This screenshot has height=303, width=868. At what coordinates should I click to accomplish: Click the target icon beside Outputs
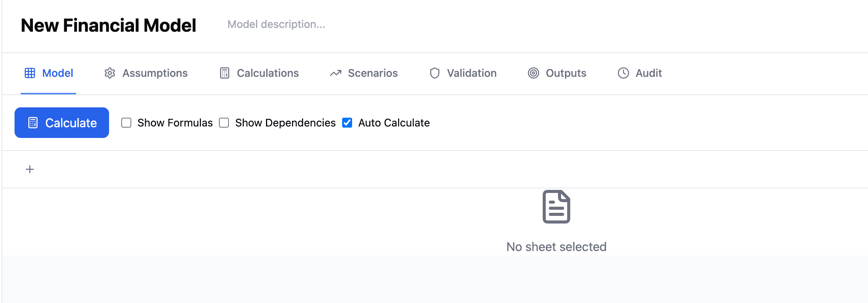click(x=534, y=73)
